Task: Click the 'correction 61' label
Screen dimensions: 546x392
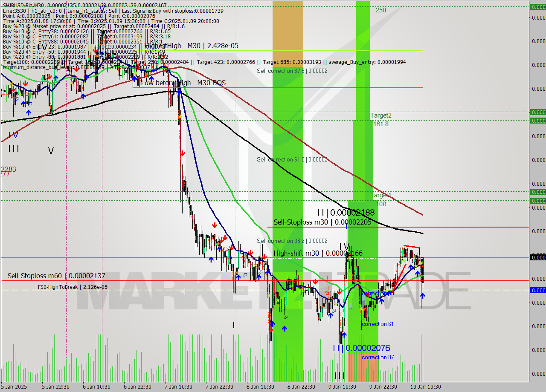Action: click(378, 324)
